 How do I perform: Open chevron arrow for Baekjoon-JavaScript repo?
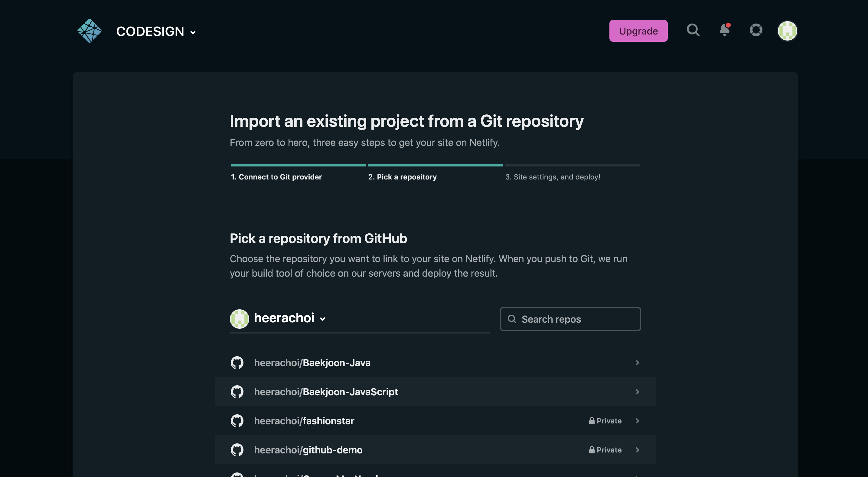coord(637,392)
